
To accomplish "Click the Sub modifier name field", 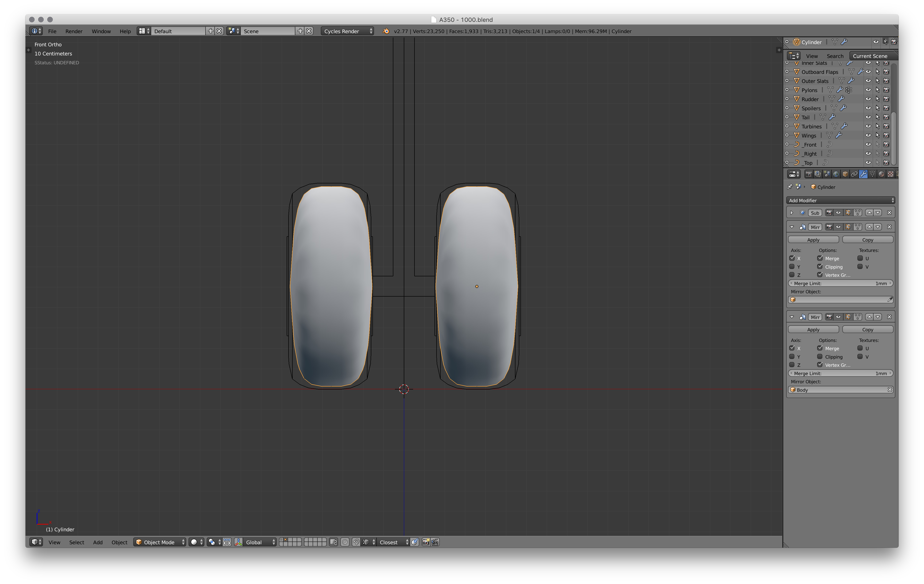I will 815,212.
